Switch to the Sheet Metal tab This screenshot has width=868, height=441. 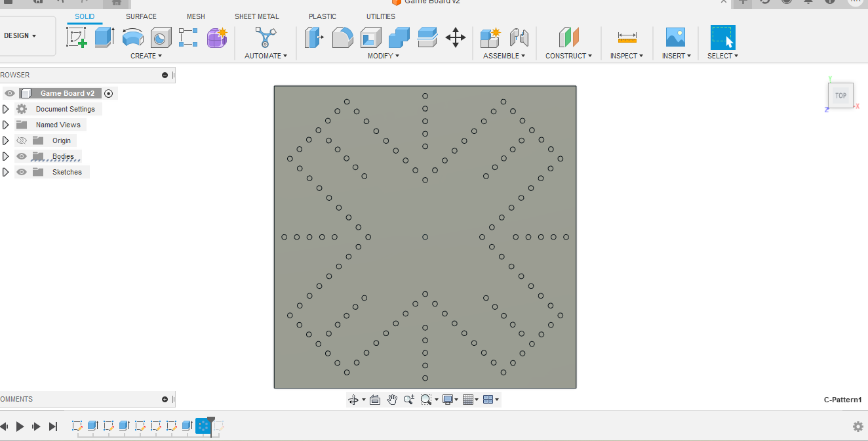pyautogui.click(x=257, y=16)
